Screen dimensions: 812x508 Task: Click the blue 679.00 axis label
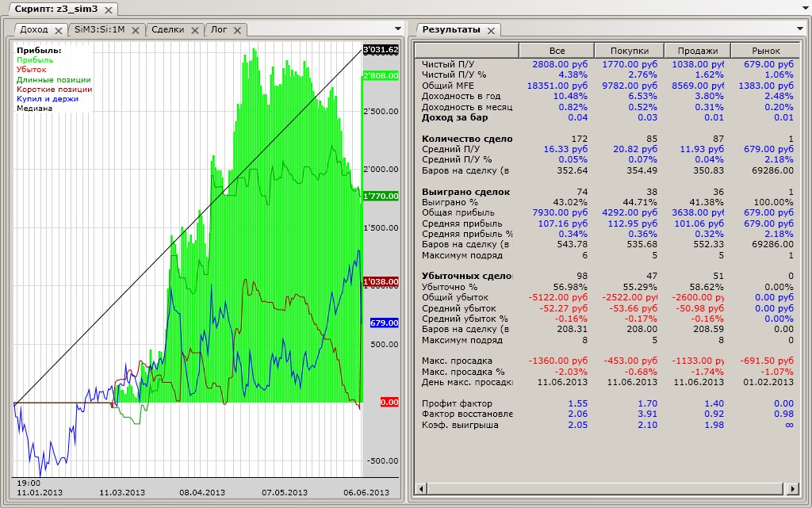384,323
